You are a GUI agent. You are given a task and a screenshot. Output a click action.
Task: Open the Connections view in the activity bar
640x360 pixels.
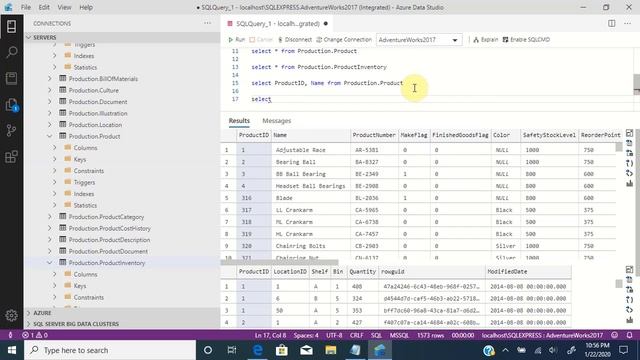[x=11, y=27]
